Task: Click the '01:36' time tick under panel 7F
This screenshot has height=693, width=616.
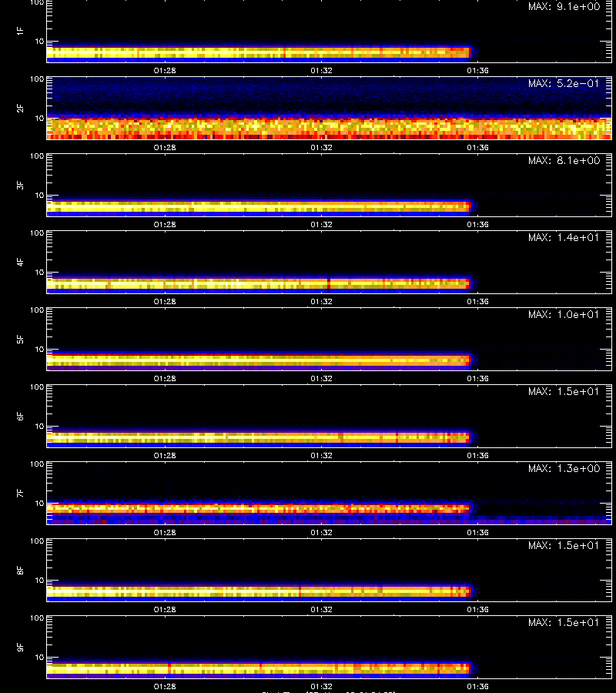Action: [477, 533]
